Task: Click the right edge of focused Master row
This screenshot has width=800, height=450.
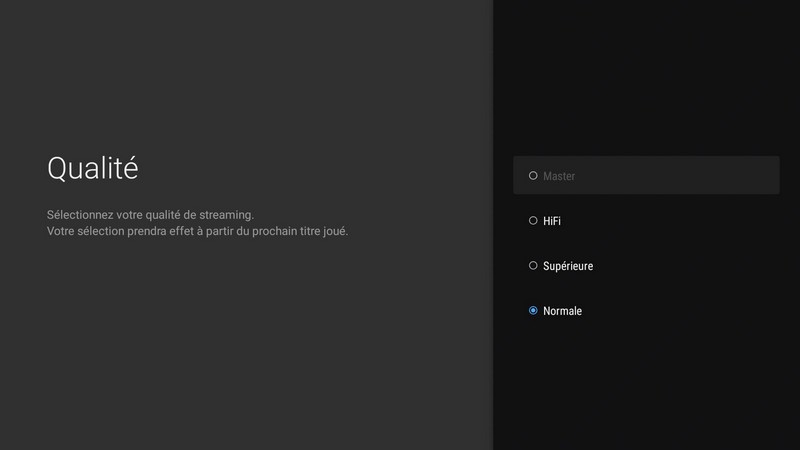Action: pyautogui.click(x=770, y=176)
